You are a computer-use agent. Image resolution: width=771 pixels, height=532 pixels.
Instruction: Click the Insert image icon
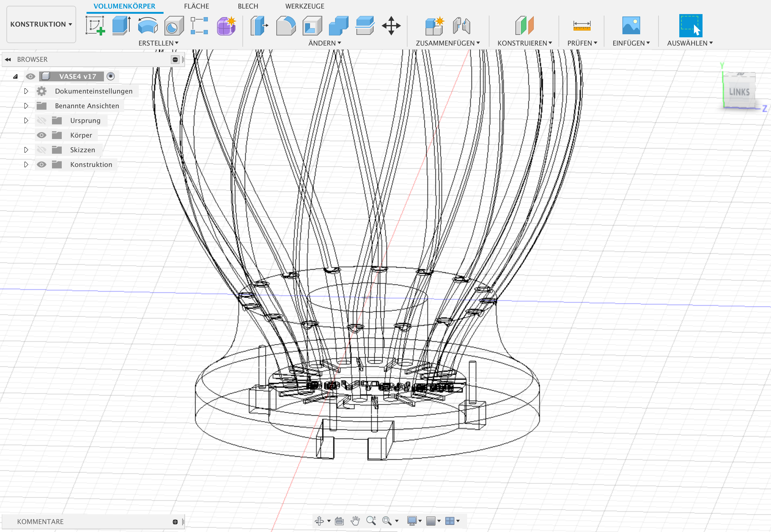coord(631,25)
